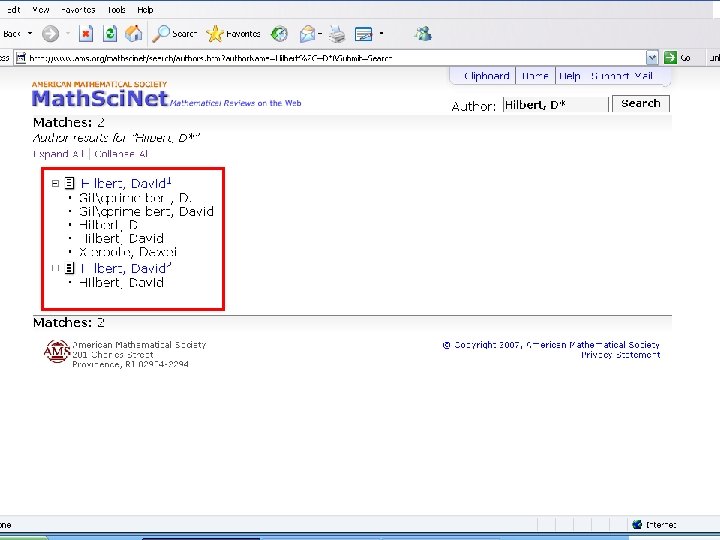Click Expand All link
This screenshot has width=720, height=540.
tap(58, 154)
